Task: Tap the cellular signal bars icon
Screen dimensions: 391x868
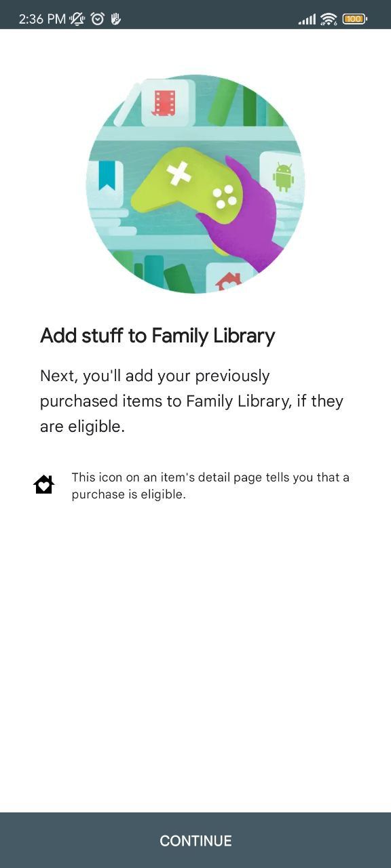Action: click(x=305, y=20)
